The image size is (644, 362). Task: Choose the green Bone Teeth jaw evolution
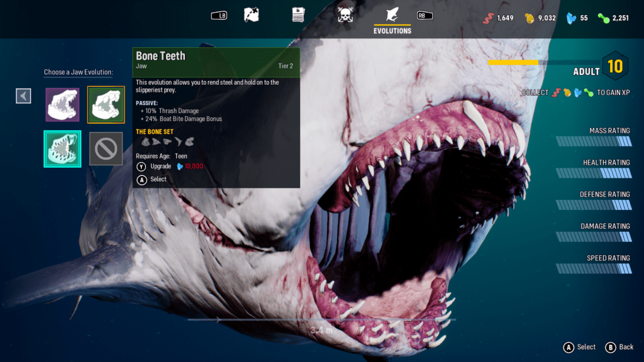click(x=106, y=104)
